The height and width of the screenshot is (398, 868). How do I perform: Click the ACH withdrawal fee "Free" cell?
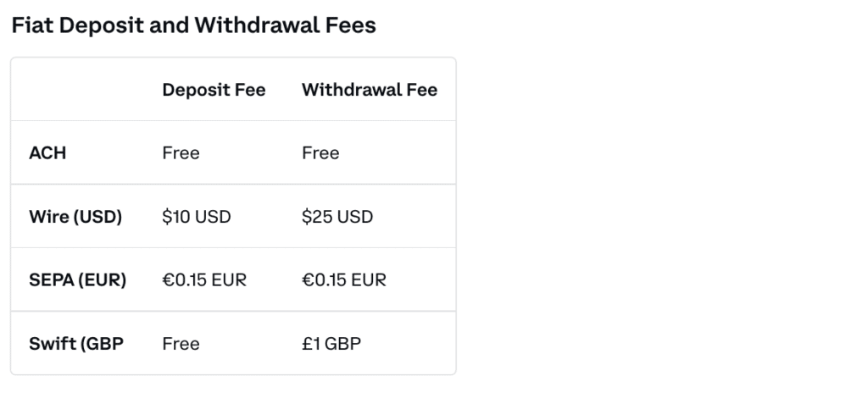click(320, 153)
